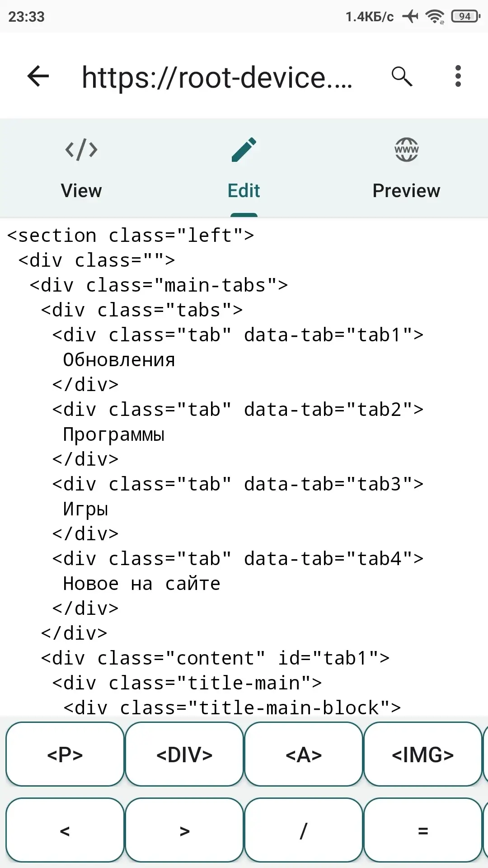This screenshot has width=488, height=868.
Task: Tap the https://root-device URL title
Action: pyautogui.click(x=217, y=77)
